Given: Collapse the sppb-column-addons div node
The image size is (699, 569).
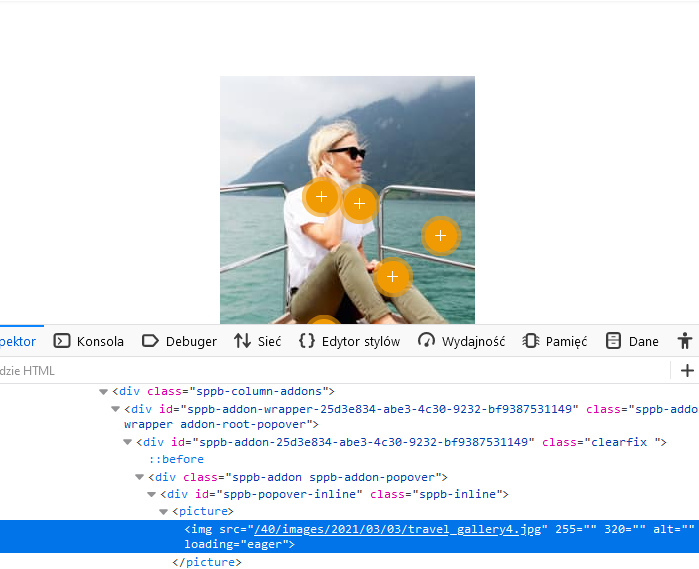Looking at the screenshot, I should [x=103, y=392].
